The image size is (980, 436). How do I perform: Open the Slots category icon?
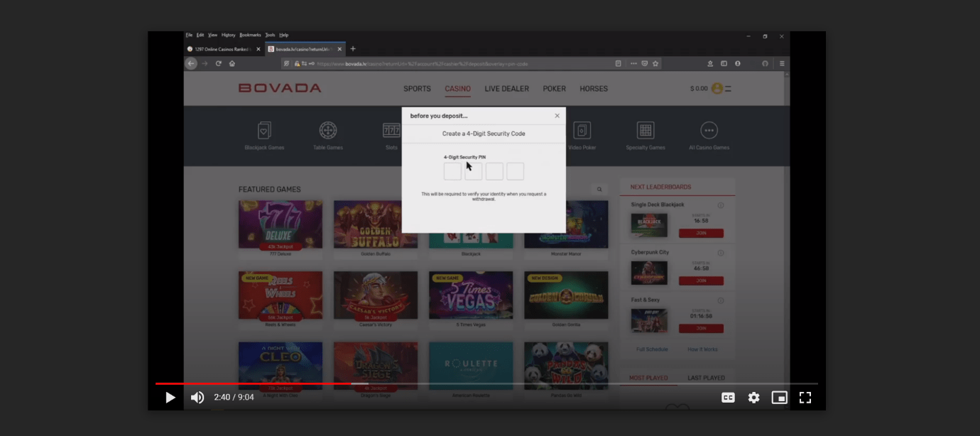point(391,131)
